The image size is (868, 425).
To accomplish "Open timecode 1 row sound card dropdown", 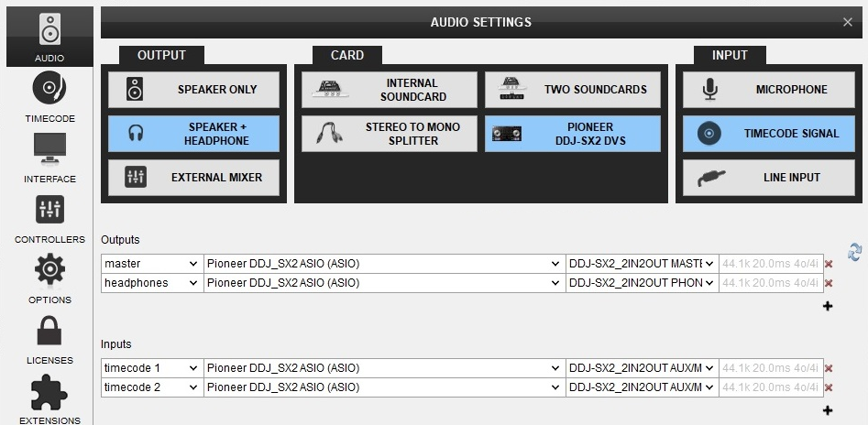I will click(x=384, y=368).
